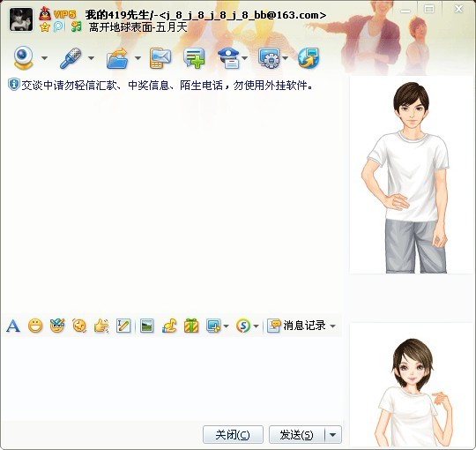Open the globe application icon in toolbar

309,58
